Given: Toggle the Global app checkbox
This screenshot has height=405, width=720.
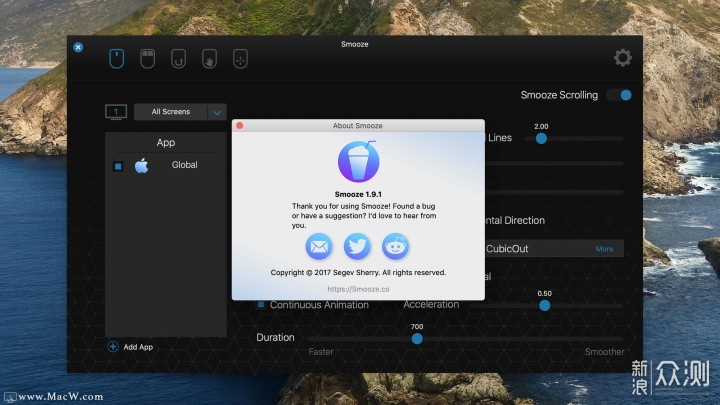Looking at the screenshot, I should (x=118, y=166).
